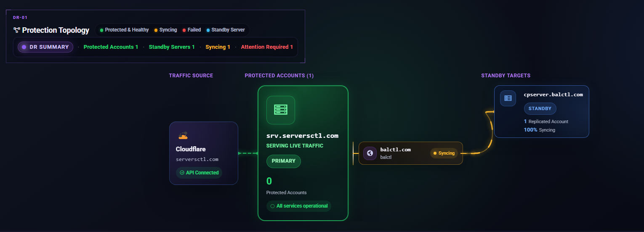Click the purple dot in DR SUMMARY badge
The image size is (644, 232).
tap(24, 47)
